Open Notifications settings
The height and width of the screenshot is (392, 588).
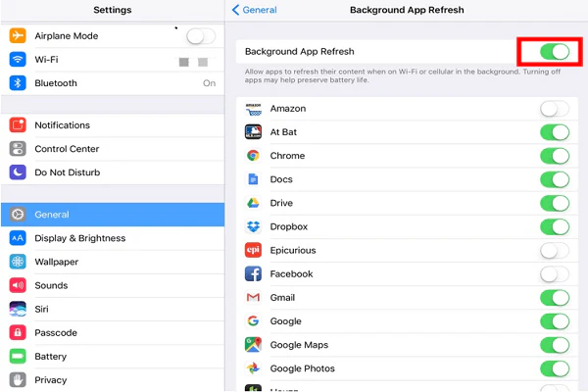tap(113, 124)
